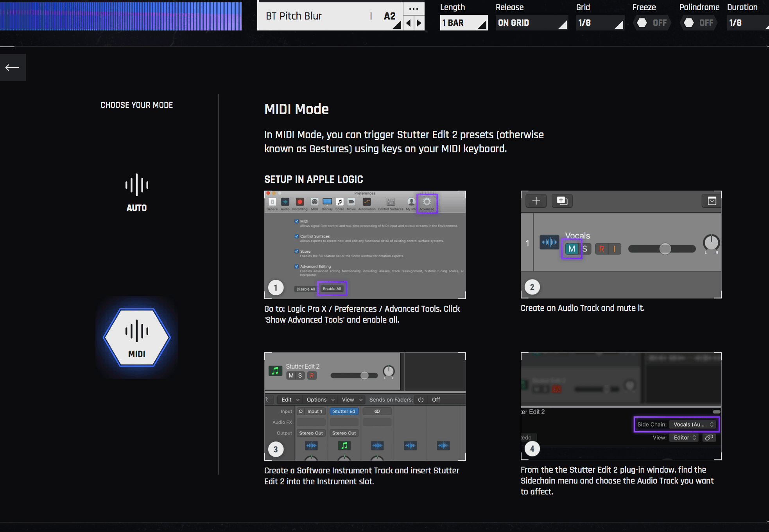Open step 2 Vocals track thumbnail

tap(621, 245)
